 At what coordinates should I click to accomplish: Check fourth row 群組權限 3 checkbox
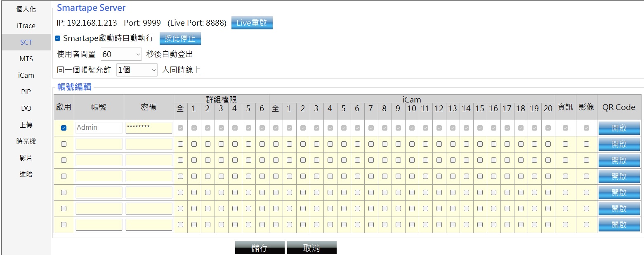[221, 176]
